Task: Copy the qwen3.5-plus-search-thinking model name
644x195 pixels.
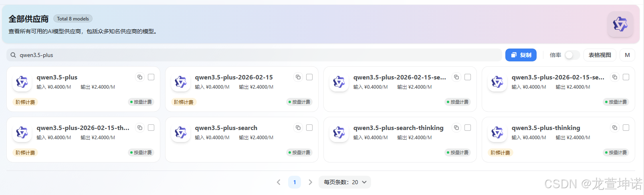Action: (456, 128)
